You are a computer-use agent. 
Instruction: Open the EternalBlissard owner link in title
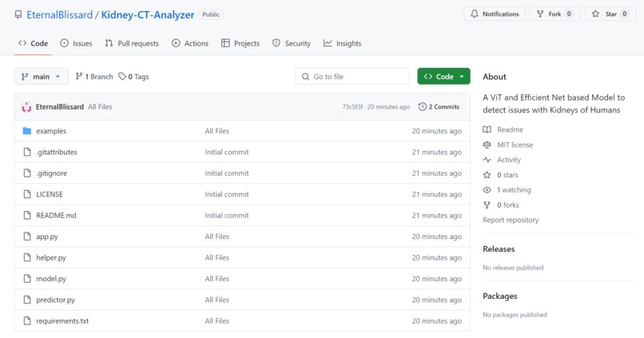click(60, 15)
